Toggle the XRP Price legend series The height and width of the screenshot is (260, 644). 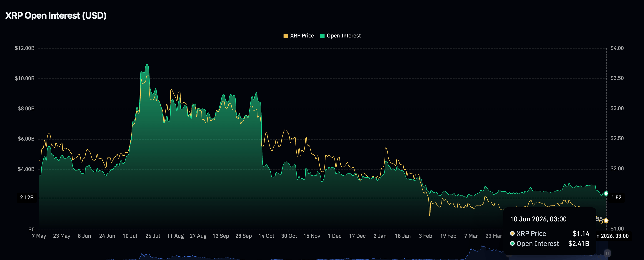[x=299, y=36]
